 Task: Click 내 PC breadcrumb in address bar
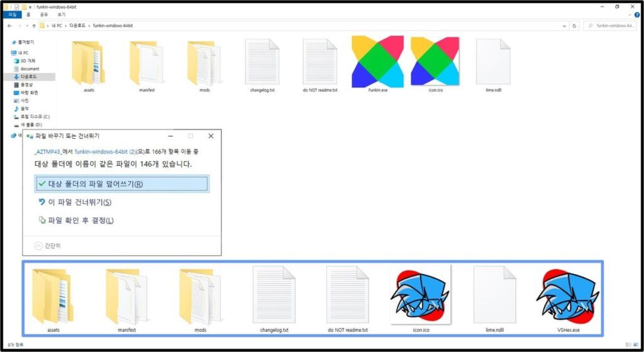pos(57,25)
